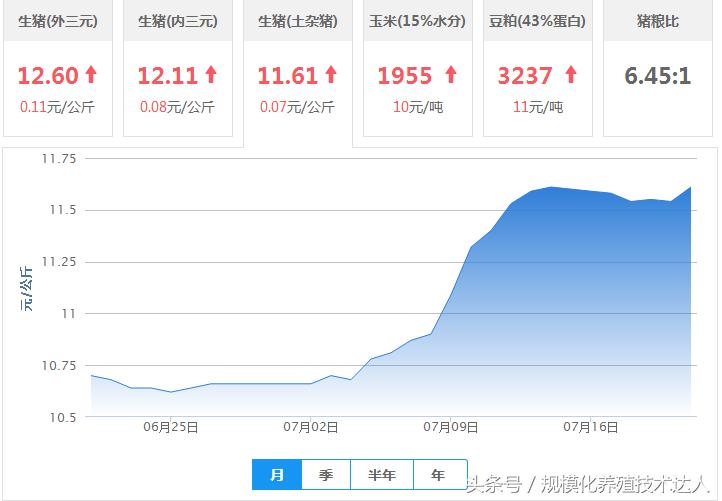Image resolution: width=722 pixels, height=501 pixels.
Task: Click the 11.75 y-axis label
Action: coord(59,159)
